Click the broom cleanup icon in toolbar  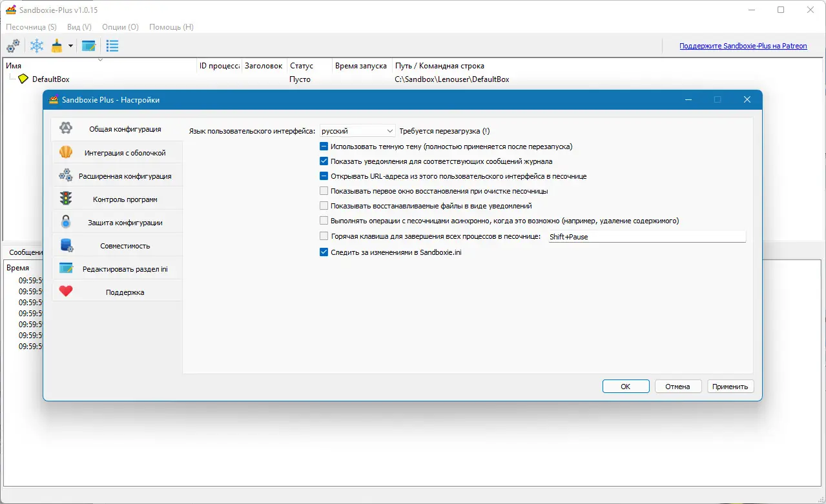[x=57, y=46]
